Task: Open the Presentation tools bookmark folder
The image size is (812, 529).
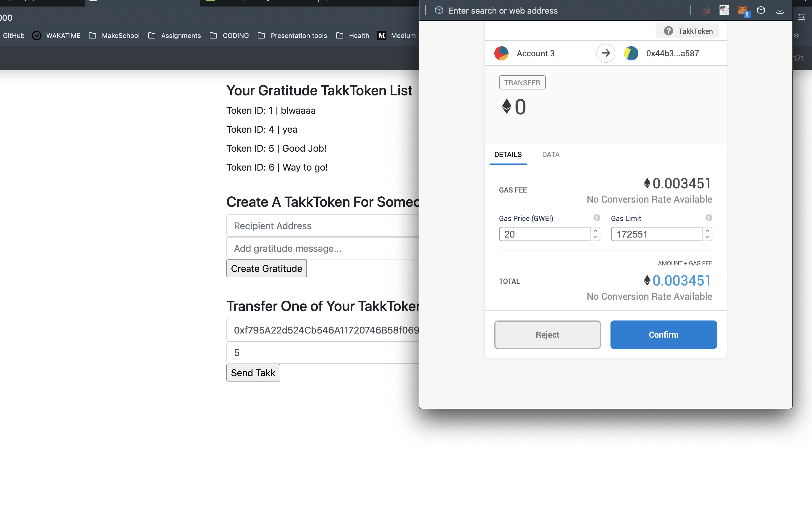Action: point(292,36)
